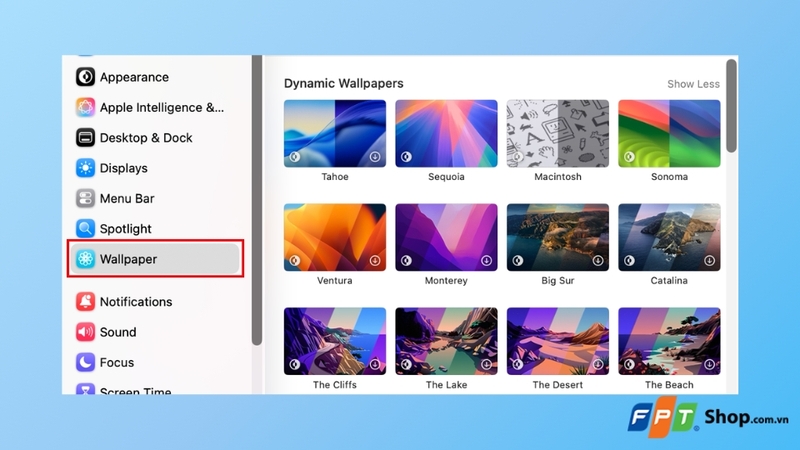Select the Sonoma wallpaper thumbnail

coord(669,134)
